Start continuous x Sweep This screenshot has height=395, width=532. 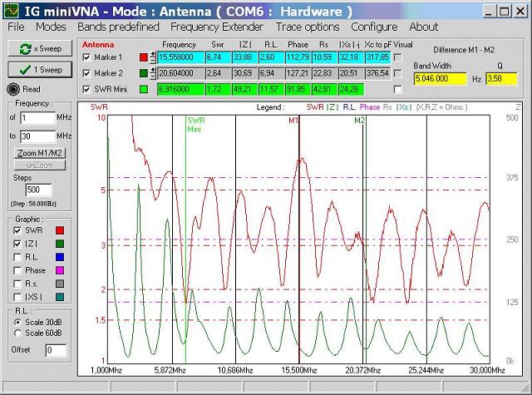37,49
